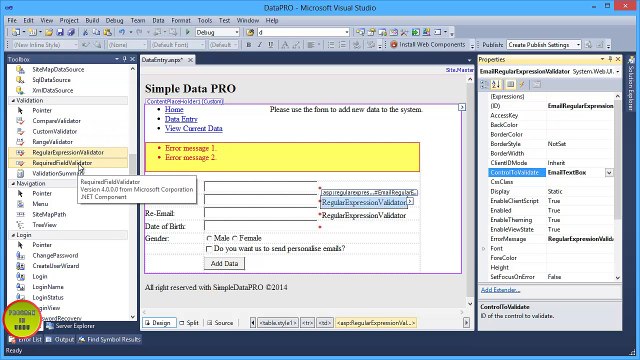This screenshot has width=640, height=360.
Task: Cut selection with the scissors icon
Action: coord(85,32)
